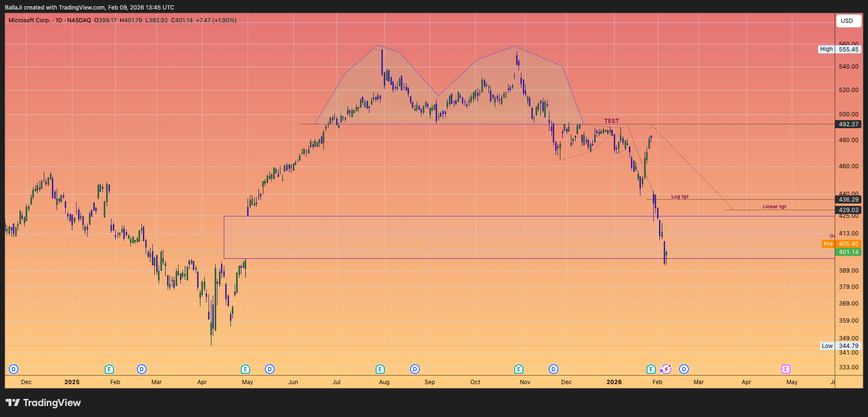This screenshot has width=868, height=417.
Task: Select the 'Log tgt' annotation label
Action: (680, 196)
